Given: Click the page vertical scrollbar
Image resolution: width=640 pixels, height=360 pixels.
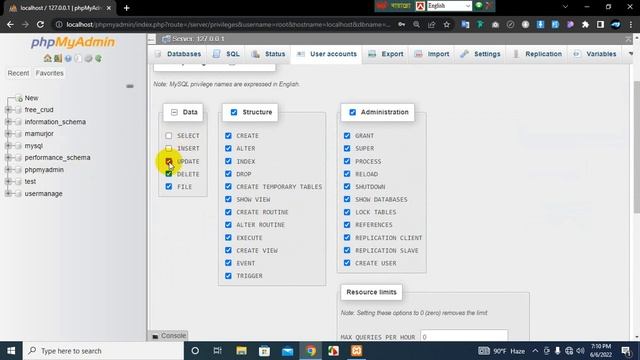Looking at the screenshot, I should (x=636, y=147).
